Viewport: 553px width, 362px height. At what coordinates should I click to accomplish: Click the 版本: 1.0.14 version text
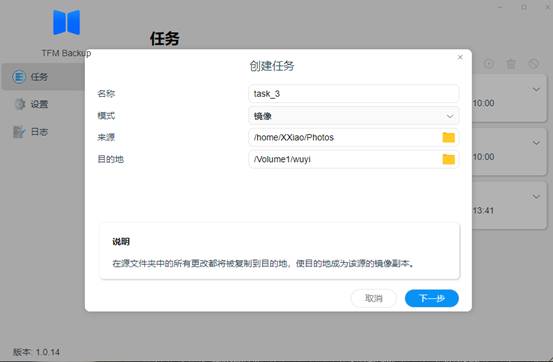(36, 352)
